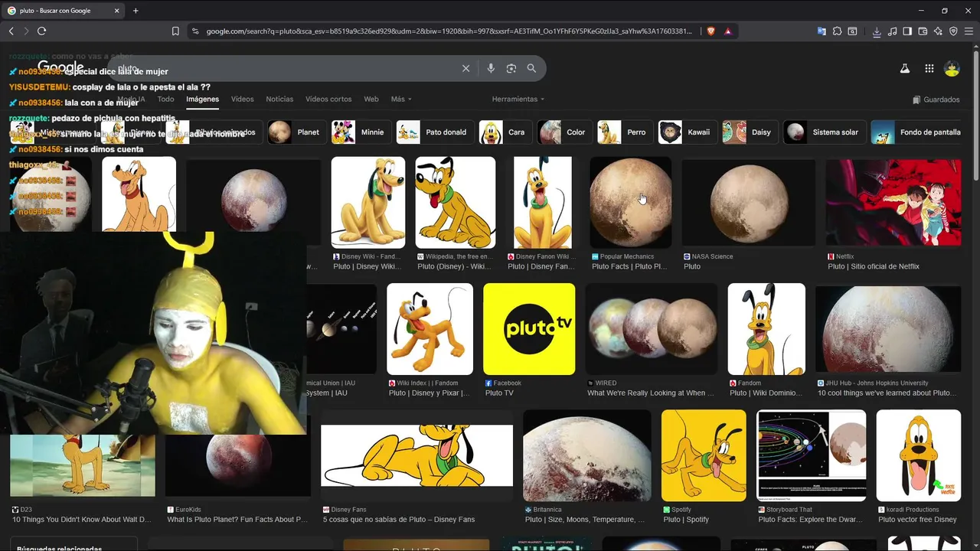980x551 pixels.
Task: Filter images by Kawaii chip
Action: click(x=685, y=132)
